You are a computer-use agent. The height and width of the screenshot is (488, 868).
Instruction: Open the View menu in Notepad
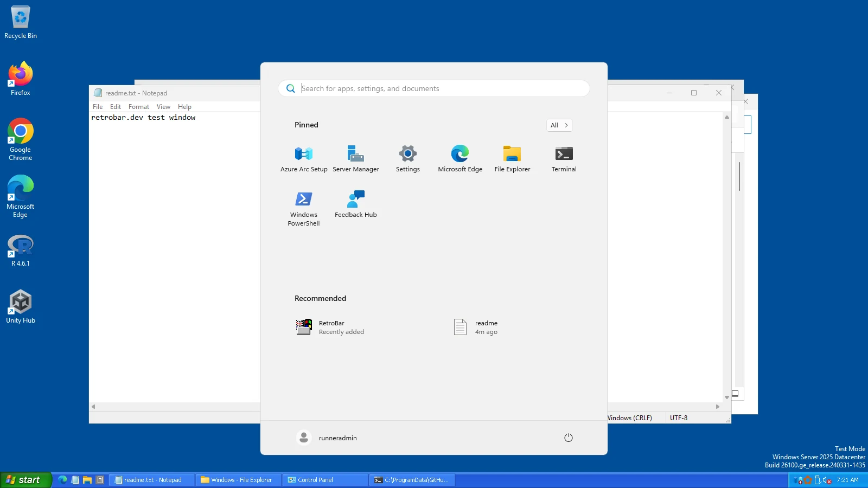pos(163,107)
